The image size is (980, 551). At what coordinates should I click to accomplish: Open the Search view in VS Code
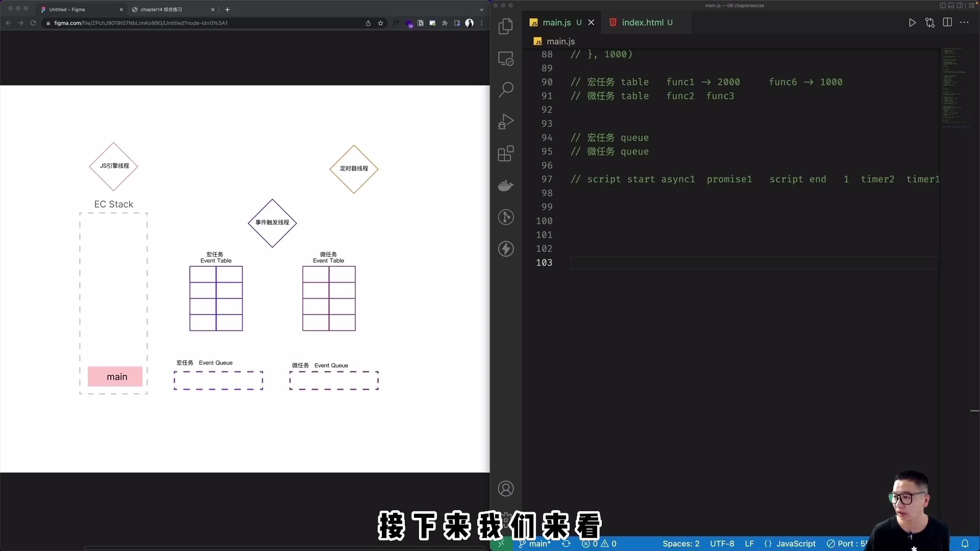click(x=506, y=89)
